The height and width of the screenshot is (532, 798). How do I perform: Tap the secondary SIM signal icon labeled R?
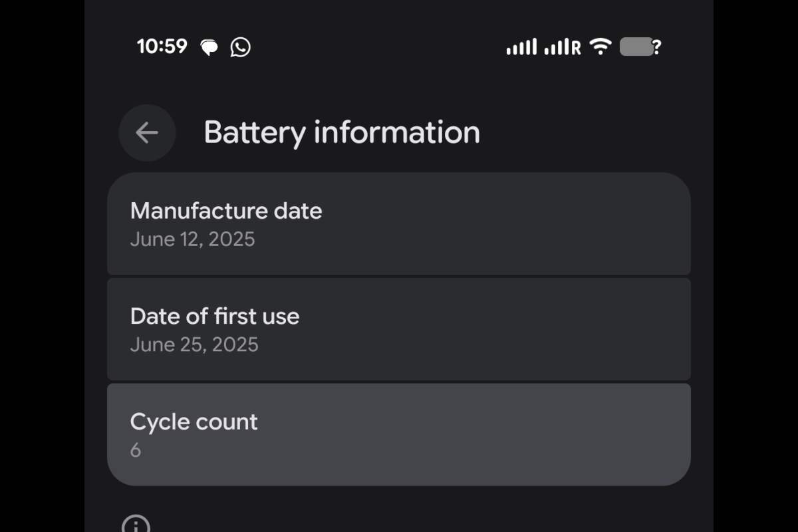click(x=562, y=47)
